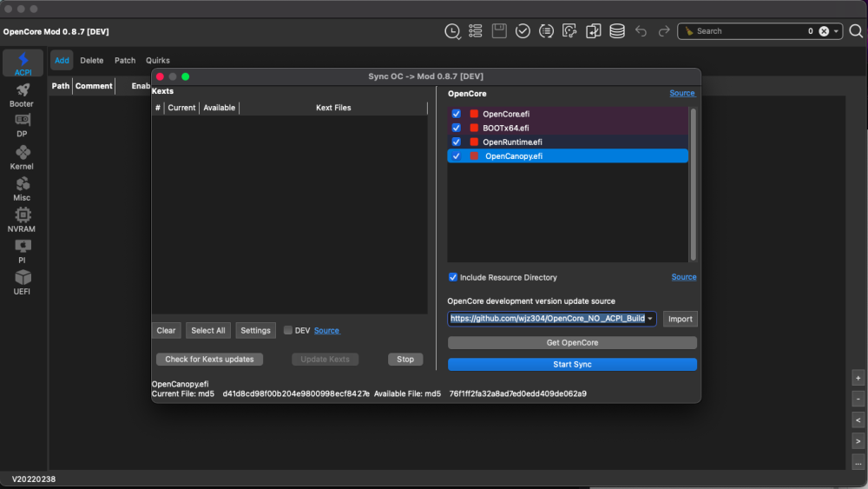Image resolution: width=868 pixels, height=489 pixels.
Task: Uncheck the BOOTx64.efi checkbox
Action: pyautogui.click(x=457, y=128)
